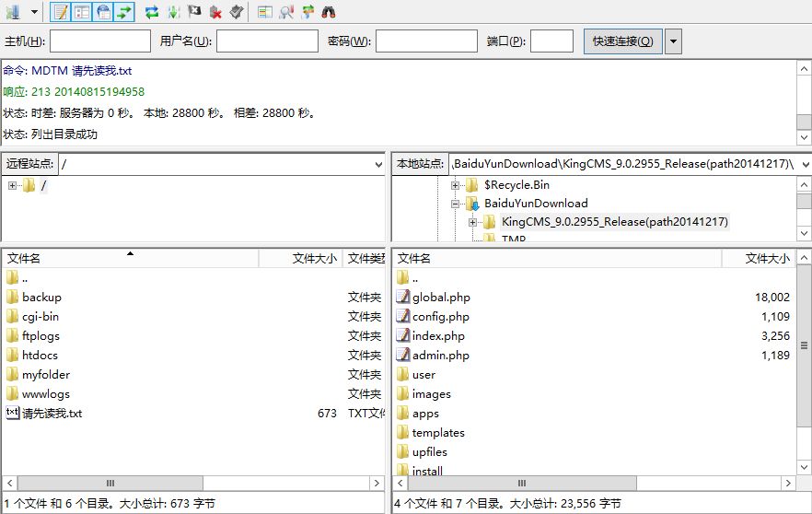The height and width of the screenshot is (514, 812).
Task: Select local file config.php
Action: point(441,317)
